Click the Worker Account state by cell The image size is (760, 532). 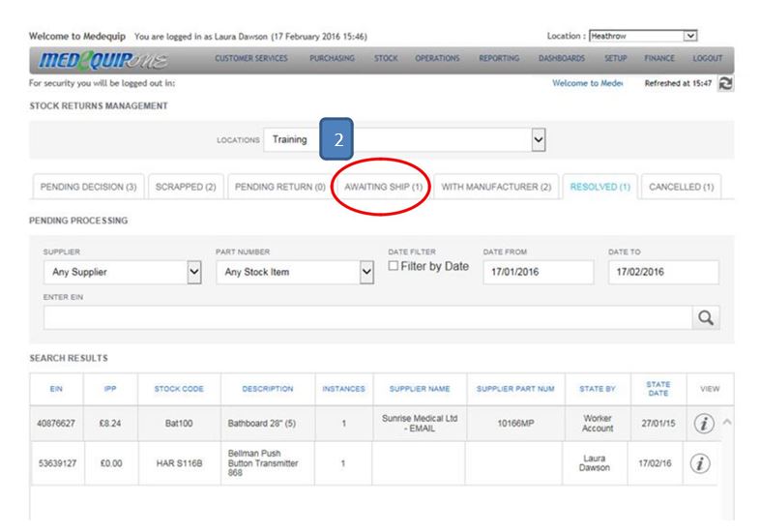tap(598, 424)
